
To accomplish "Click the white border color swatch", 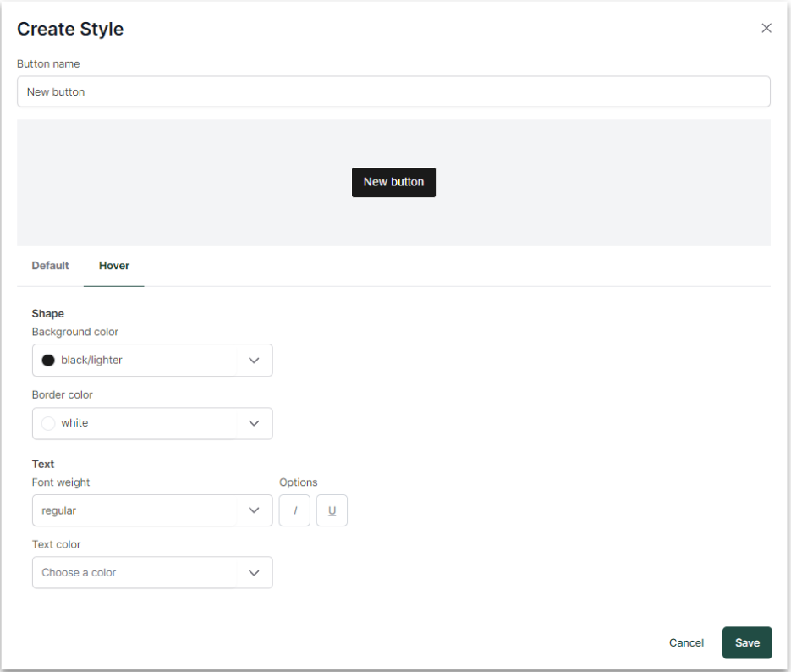I will 48,423.
